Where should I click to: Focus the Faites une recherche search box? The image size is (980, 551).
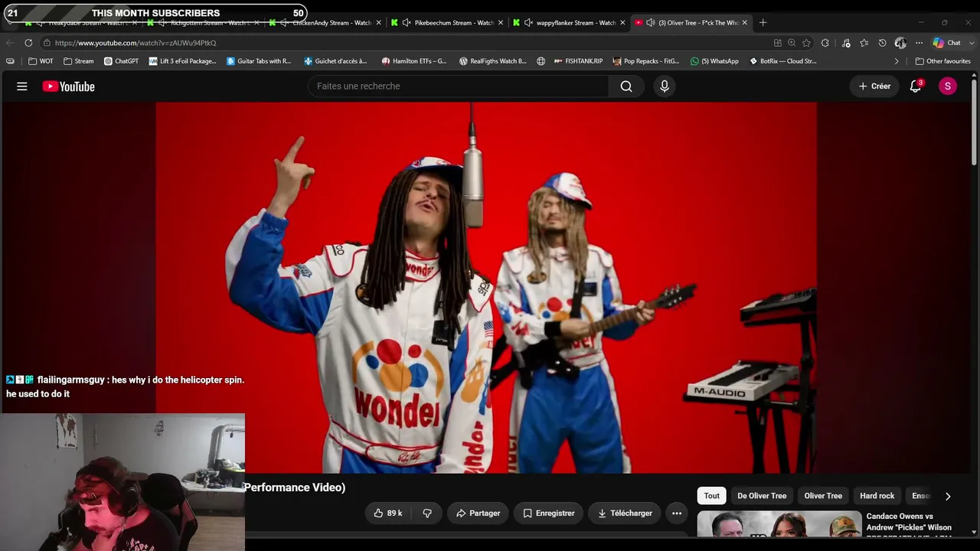459,86
